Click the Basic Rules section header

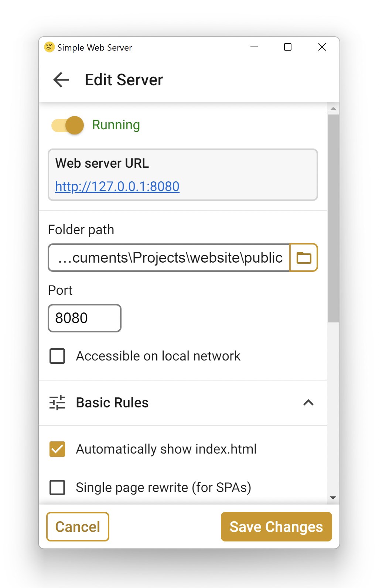112,403
